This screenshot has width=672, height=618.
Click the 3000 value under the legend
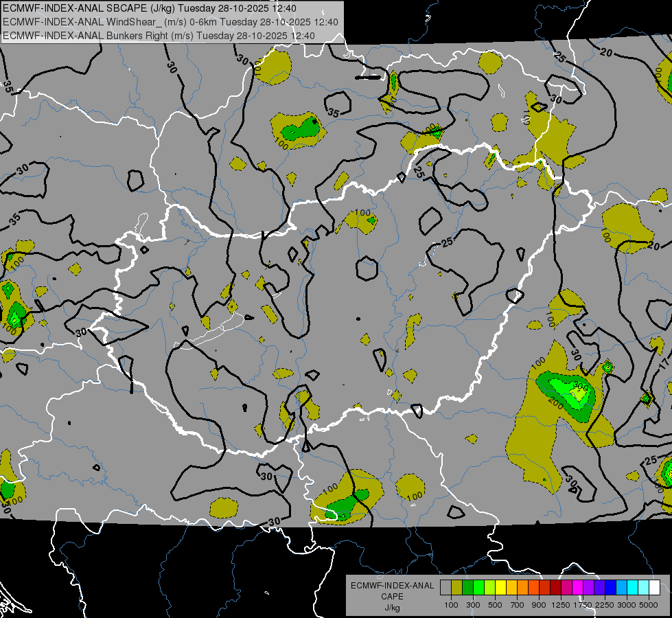click(x=627, y=605)
